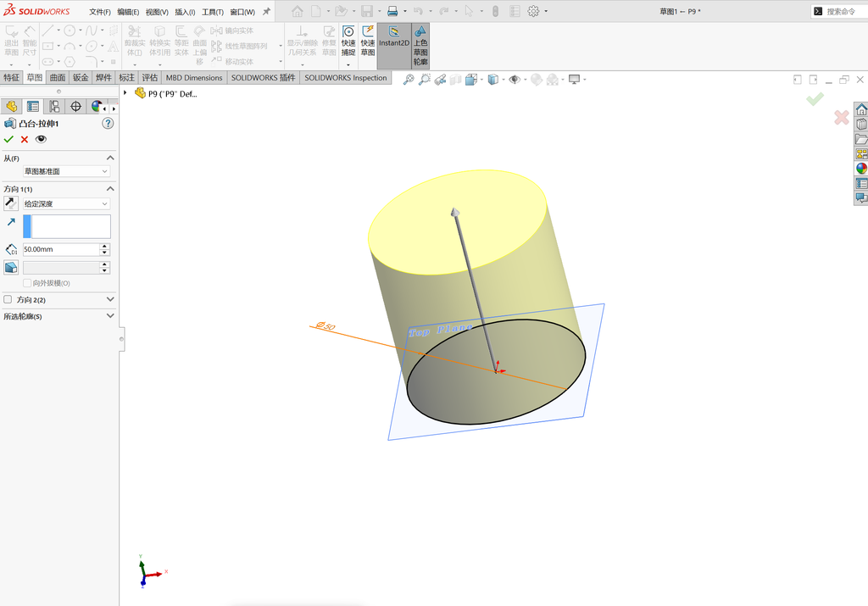
Task: Click the reverse direction arrow button
Action: point(11,203)
